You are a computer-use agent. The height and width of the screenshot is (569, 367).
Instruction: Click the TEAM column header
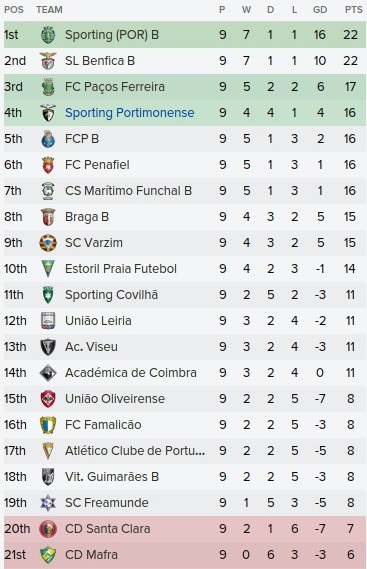pos(49,10)
